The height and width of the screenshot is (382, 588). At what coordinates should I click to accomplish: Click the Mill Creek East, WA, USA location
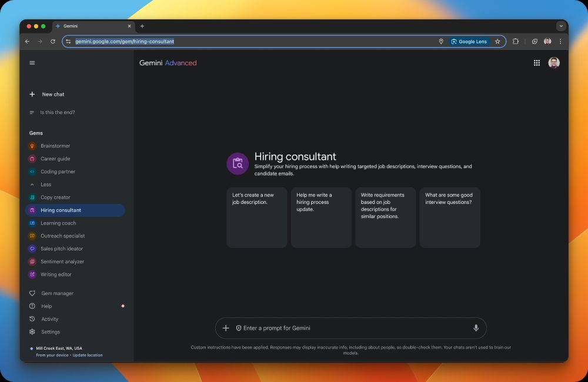pos(59,349)
